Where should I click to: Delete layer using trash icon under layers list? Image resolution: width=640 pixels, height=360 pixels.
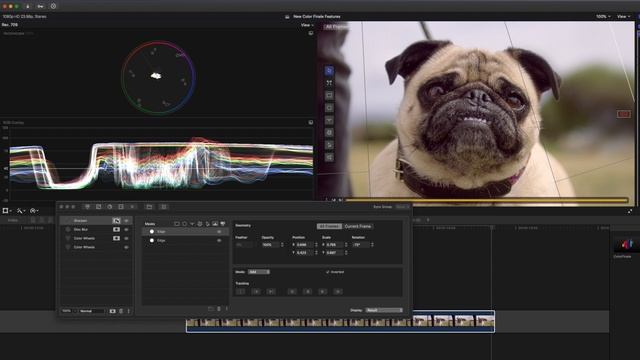pyautogui.click(x=121, y=311)
